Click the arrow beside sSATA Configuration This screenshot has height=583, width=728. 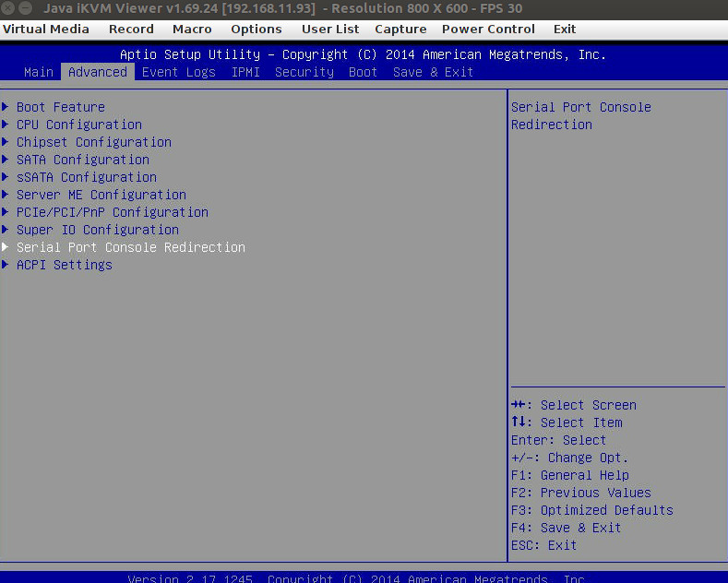click(6, 177)
